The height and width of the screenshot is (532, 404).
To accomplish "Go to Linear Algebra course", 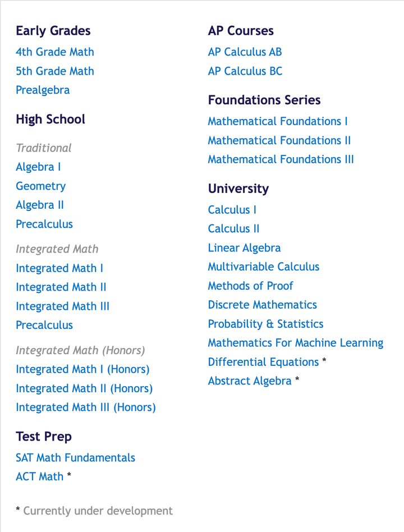I will point(244,248).
